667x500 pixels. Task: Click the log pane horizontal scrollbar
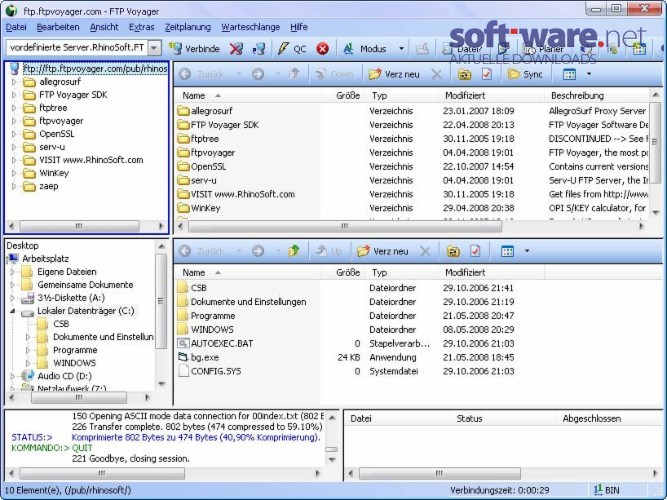(101, 473)
